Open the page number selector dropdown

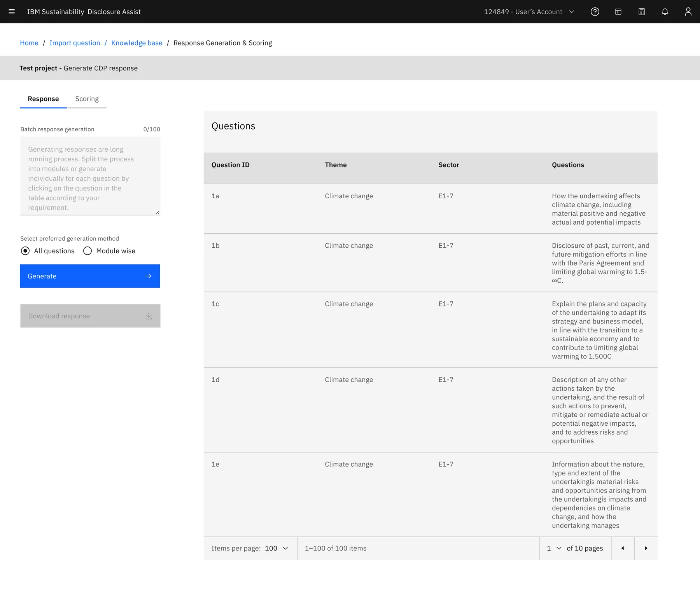tap(554, 548)
